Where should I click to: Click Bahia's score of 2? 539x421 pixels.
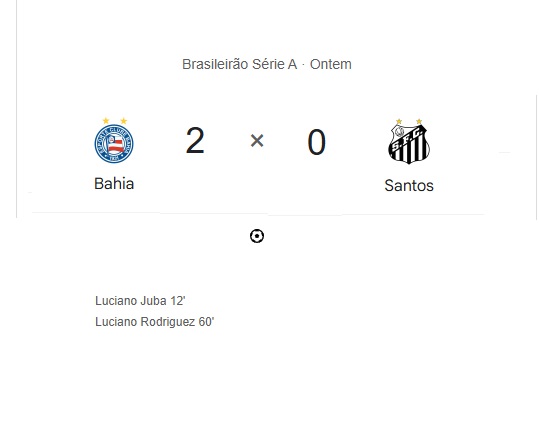(x=195, y=140)
